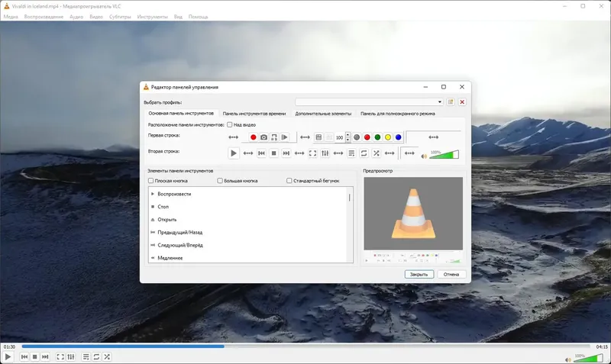Click Previous track in the main VLC player bar
The width and height of the screenshot is (611, 364).
point(24,356)
